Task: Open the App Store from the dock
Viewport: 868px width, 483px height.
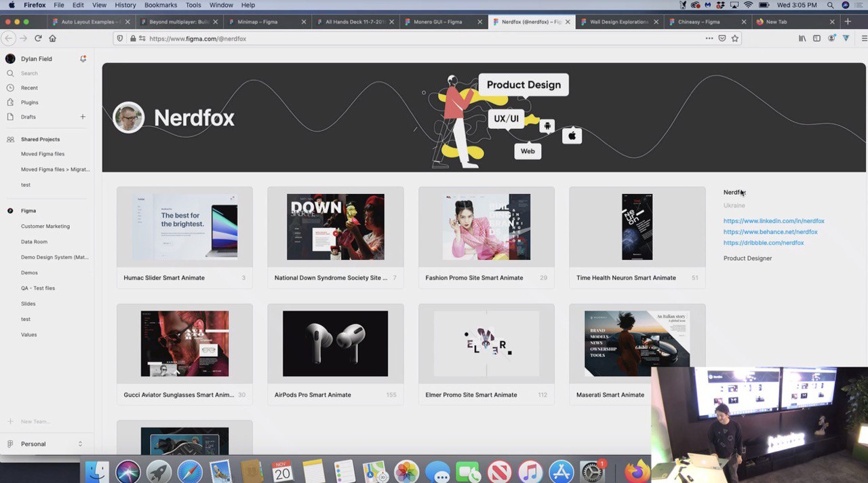Action: click(x=561, y=471)
